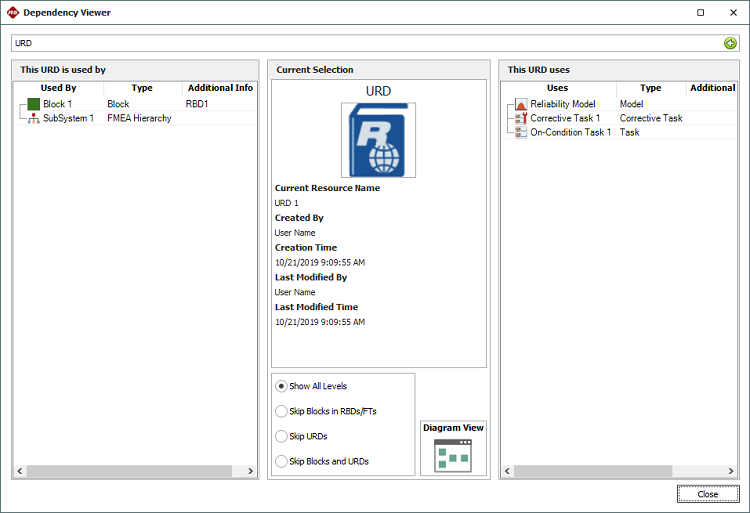Viewport: 750px width, 513px height.
Task: Click the Corrective Task 1 wrench icon
Action: coord(520,118)
